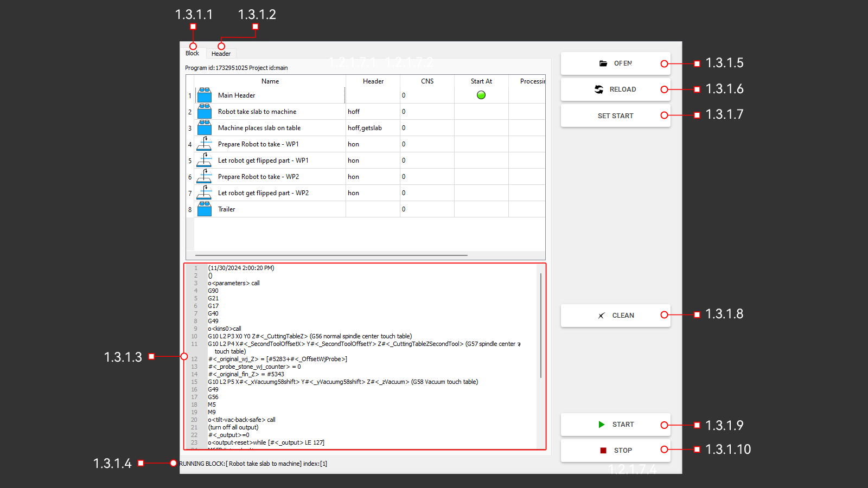Select the Prepare Robot to take WP2 row
The width and height of the screenshot is (868, 488).
pyautogui.click(x=258, y=177)
